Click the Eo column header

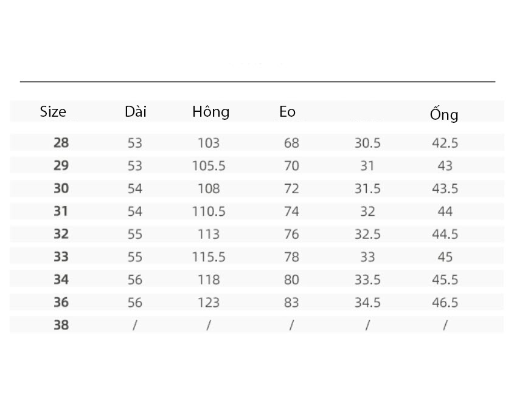(x=288, y=112)
